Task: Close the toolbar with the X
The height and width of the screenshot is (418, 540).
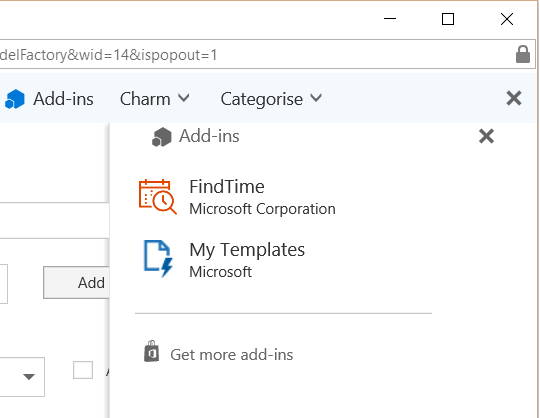Action: (x=514, y=98)
